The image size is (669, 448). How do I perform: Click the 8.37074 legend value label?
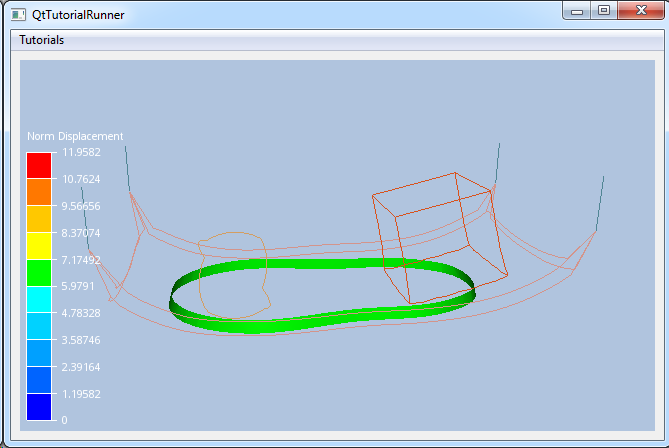[82, 232]
